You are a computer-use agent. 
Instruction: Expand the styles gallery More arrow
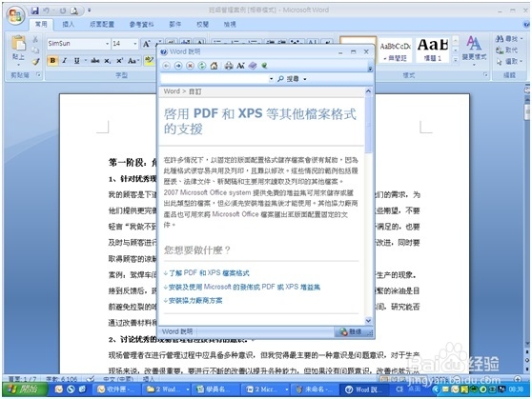[456, 60]
